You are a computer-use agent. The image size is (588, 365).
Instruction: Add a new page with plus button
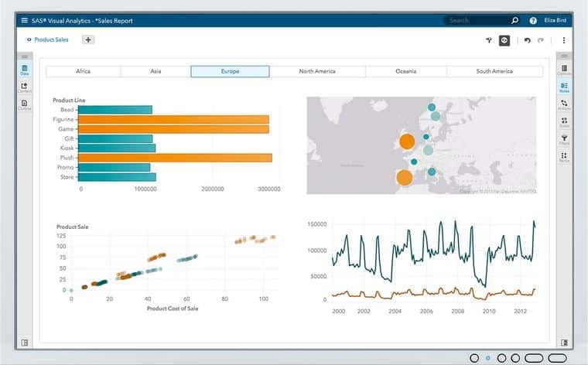[88, 39]
